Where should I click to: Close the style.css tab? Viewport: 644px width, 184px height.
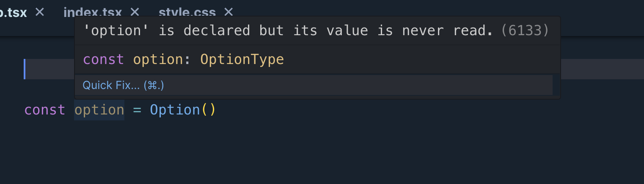point(228,12)
